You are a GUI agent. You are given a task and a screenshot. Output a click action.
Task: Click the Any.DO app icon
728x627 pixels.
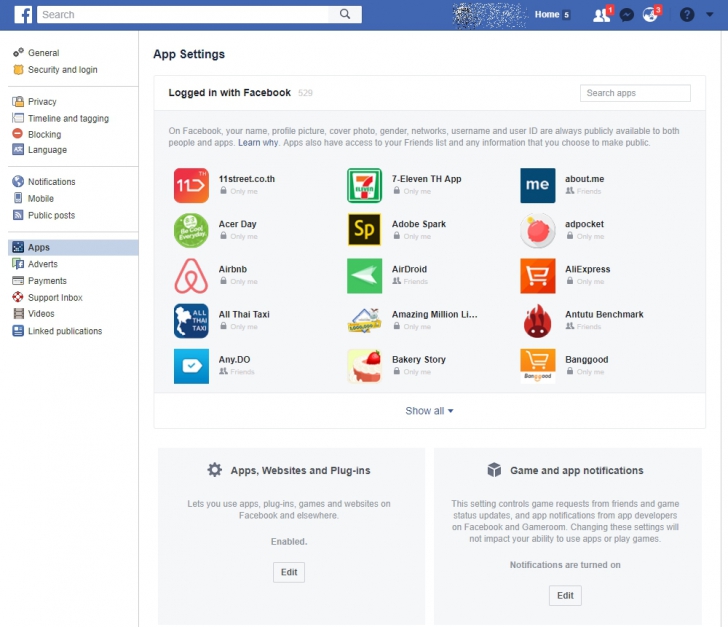coord(191,366)
